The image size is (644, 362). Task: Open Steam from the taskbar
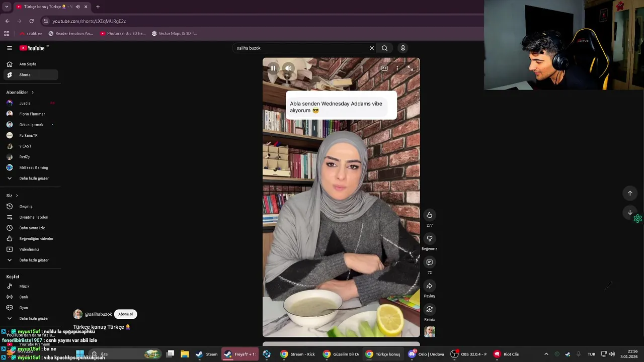[207, 354]
